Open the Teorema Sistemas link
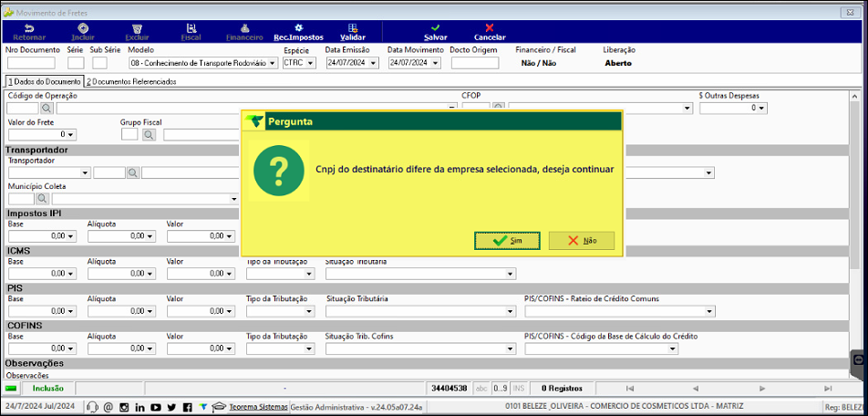The image size is (868, 416). (259, 407)
